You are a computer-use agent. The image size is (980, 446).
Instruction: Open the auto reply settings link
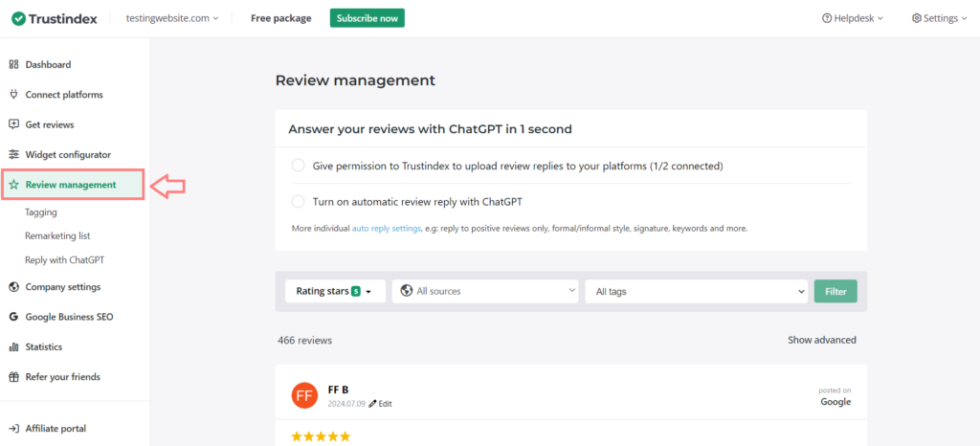(x=387, y=229)
